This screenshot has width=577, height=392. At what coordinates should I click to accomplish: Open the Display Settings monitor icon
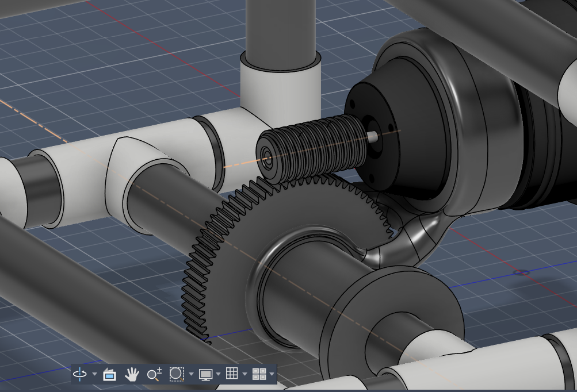tap(205, 374)
